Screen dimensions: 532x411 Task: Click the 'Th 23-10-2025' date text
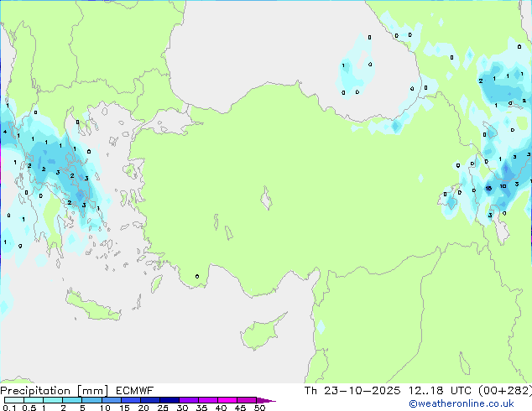point(352,391)
